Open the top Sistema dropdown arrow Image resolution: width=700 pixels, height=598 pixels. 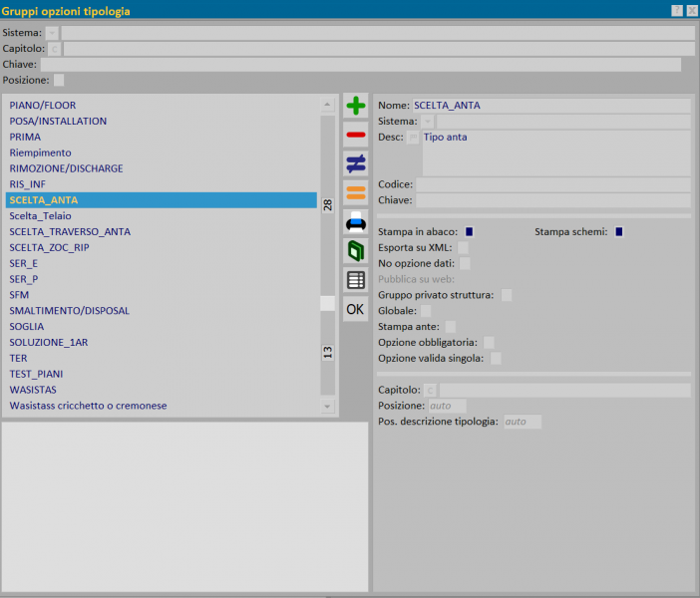pos(52,33)
